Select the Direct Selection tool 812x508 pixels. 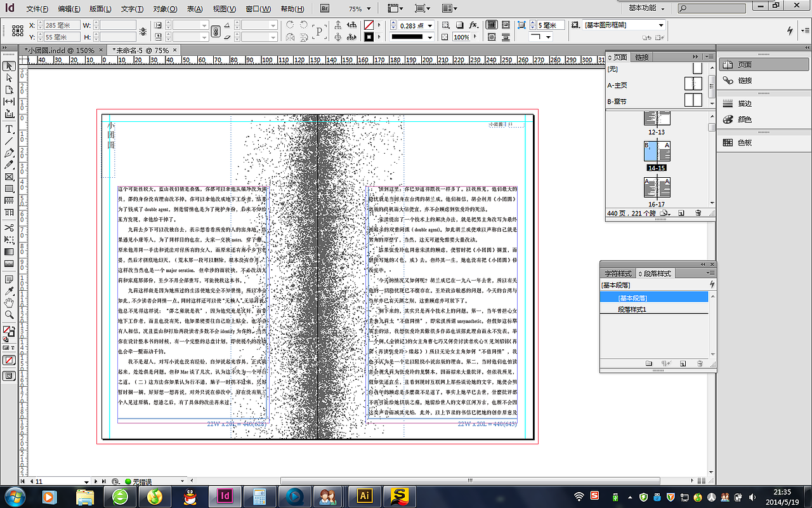click(9, 78)
